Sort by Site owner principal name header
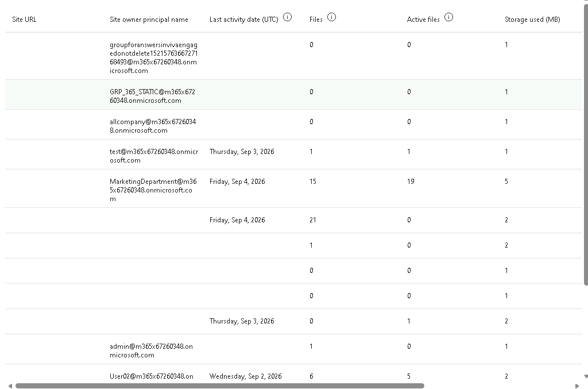The image size is (588, 389). tap(149, 20)
